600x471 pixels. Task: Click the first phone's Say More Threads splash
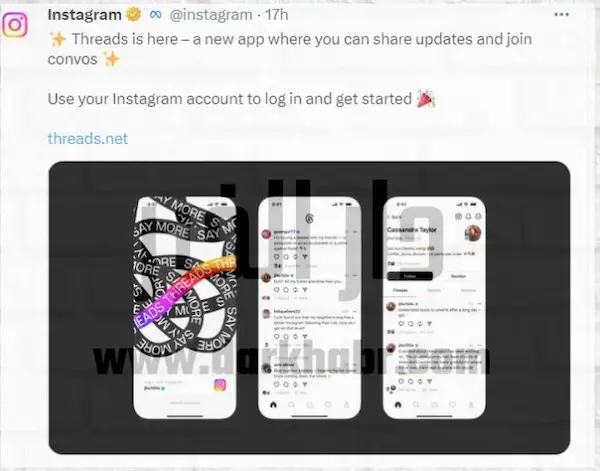(185, 275)
